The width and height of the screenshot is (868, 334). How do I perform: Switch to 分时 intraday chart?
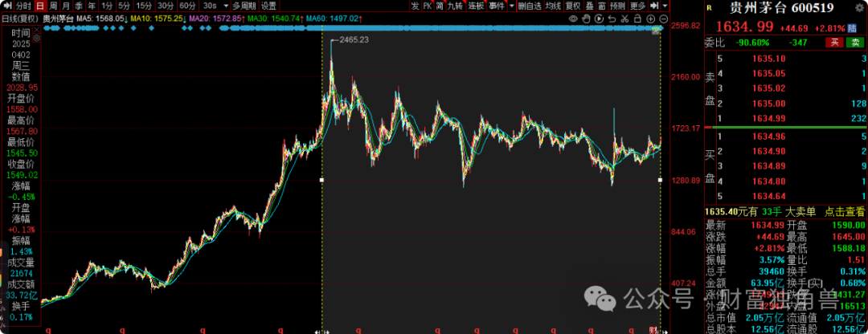tap(23, 6)
